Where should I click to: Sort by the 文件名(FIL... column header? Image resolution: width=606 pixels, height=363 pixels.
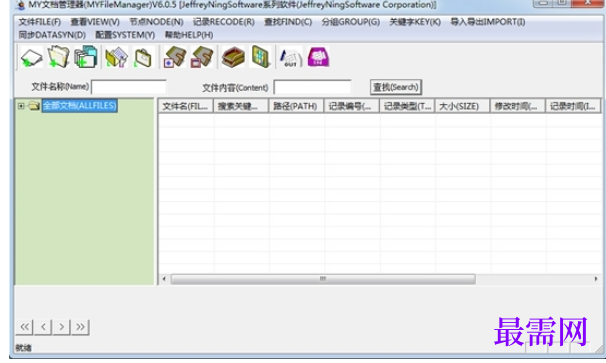pos(186,106)
